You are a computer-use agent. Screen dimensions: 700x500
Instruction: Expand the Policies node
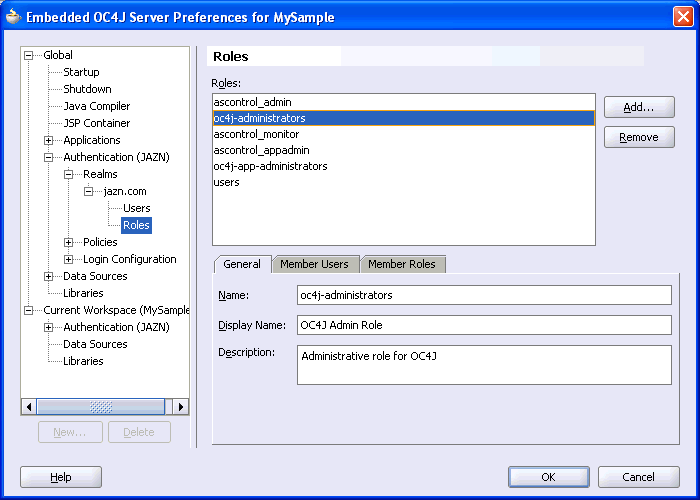pyautogui.click(x=68, y=242)
